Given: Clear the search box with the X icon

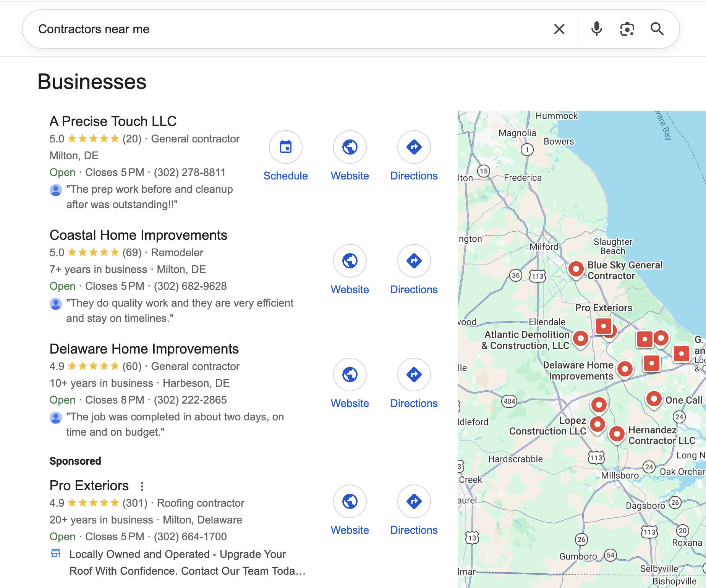Looking at the screenshot, I should 559,29.
